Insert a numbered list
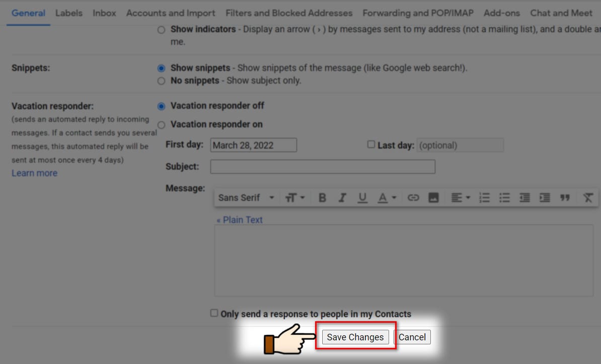 [x=485, y=197]
